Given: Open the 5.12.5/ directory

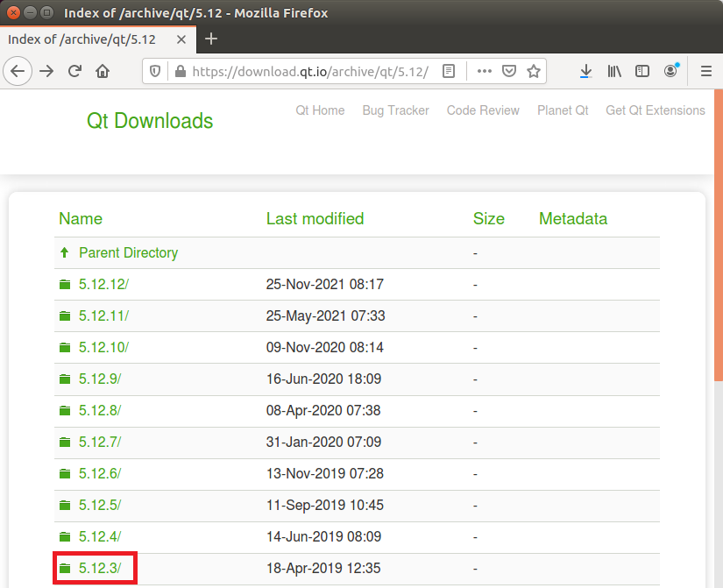Looking at the screenshot, I should pyautogui.click(x=100, y=505).
